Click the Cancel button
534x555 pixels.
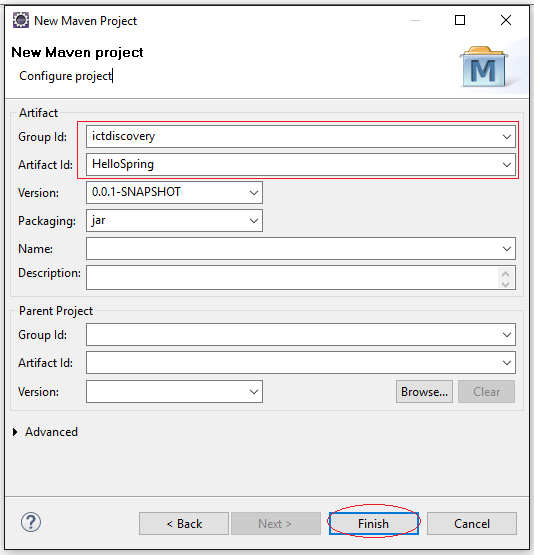(472, 523)
